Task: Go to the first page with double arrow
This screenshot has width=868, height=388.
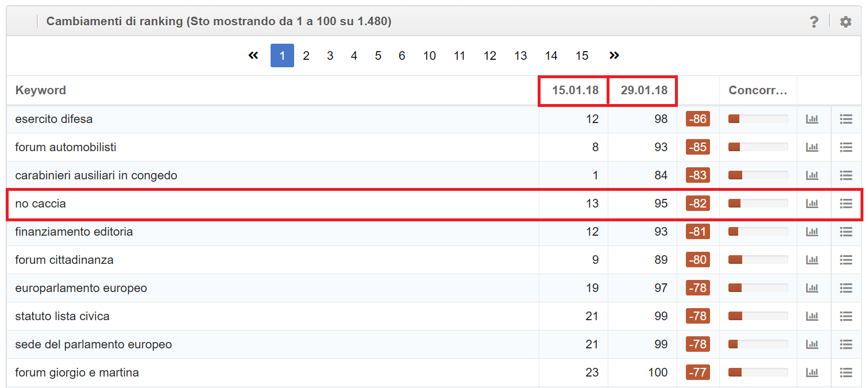Action: 253,56
